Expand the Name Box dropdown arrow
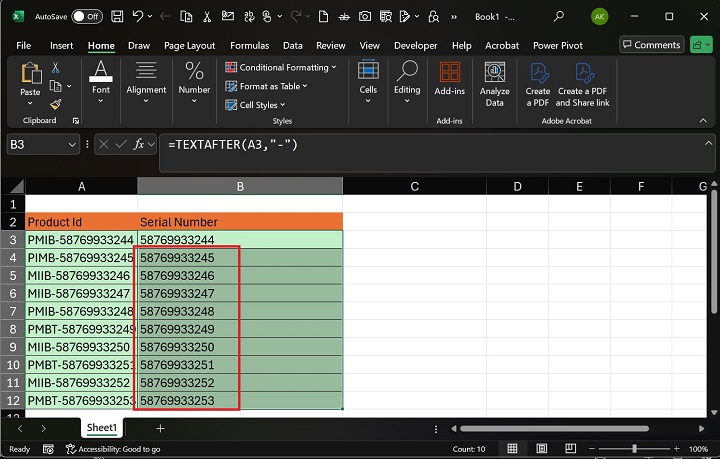The height and width of the screenshot is (459, 720). (71, 145)
